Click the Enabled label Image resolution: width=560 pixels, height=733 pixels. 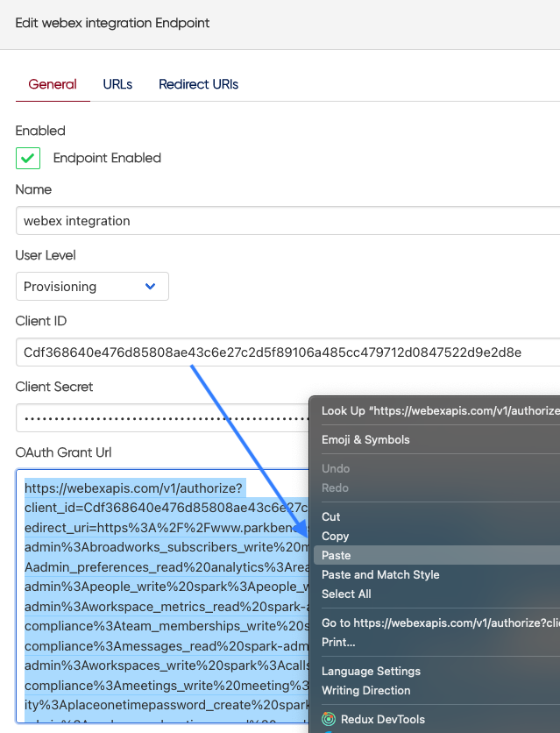click(40, 131)
